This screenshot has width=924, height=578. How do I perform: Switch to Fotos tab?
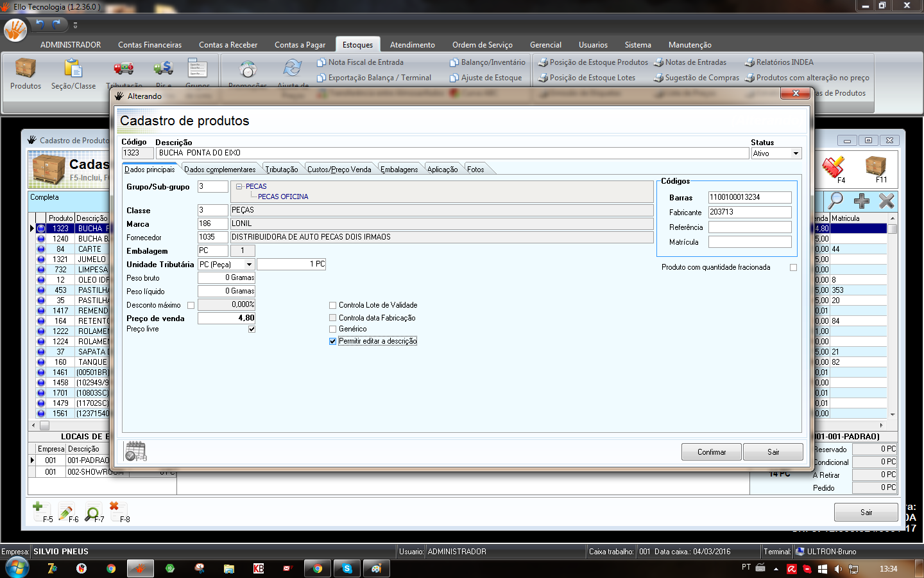click(x=475, y=170)
